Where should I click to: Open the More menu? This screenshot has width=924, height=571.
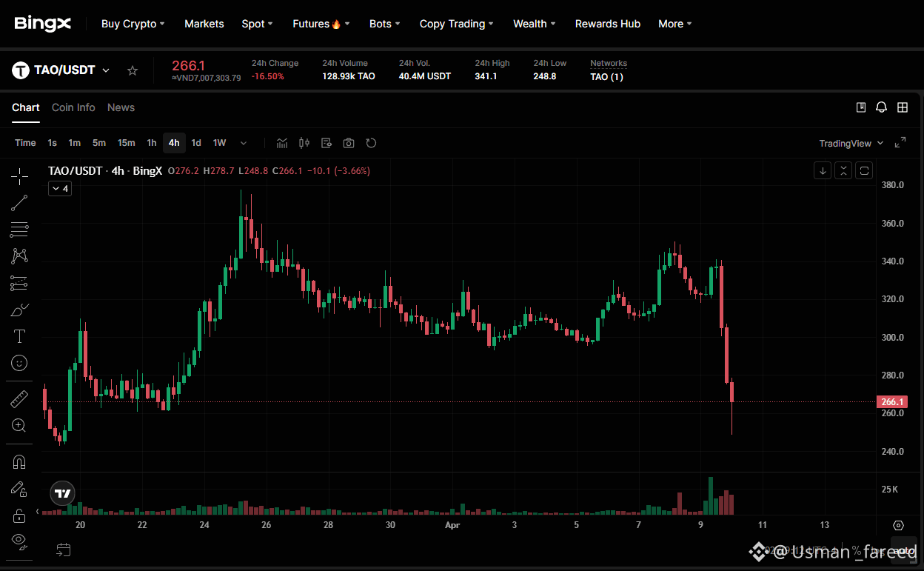675,24
